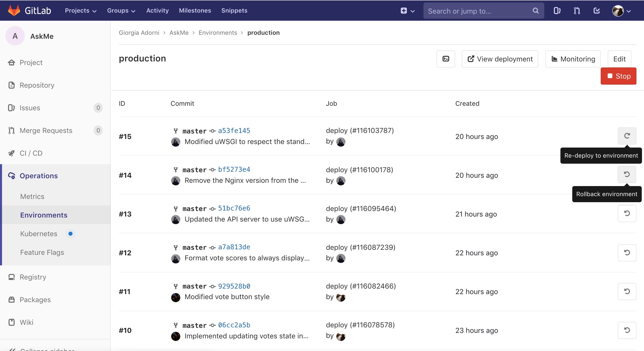Click rollback icon for deployment #11
This screenshot has height=351, width=644.
[x=627, y=292]
